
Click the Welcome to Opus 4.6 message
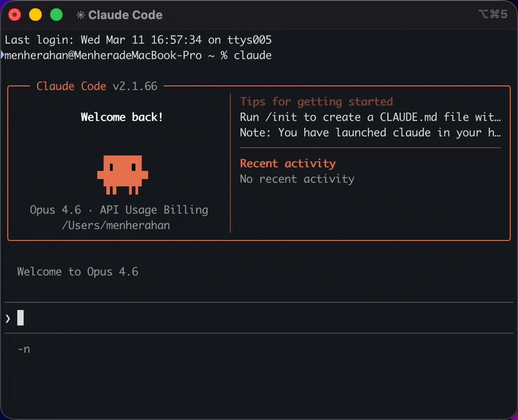click(x=78, y=272)
